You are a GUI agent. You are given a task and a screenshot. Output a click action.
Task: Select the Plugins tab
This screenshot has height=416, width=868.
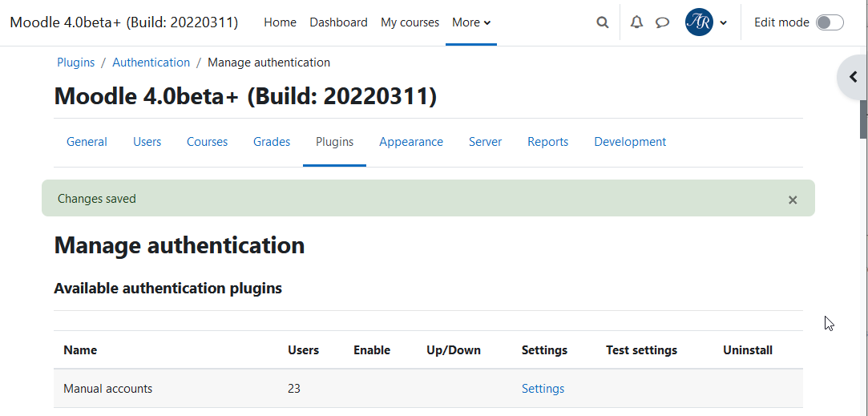(334, 142)
